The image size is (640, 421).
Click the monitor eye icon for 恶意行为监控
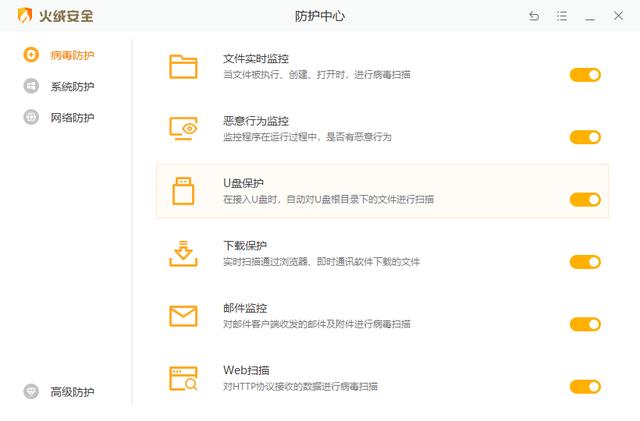183,129
